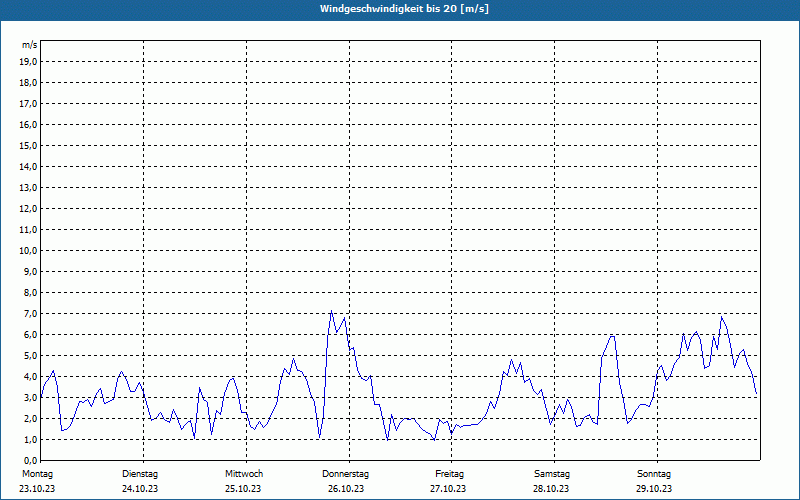Click the '15,0' y-axis label
The height and width of the screenshot is (500, 800).
pyautogui.click(x=27, y=145)
